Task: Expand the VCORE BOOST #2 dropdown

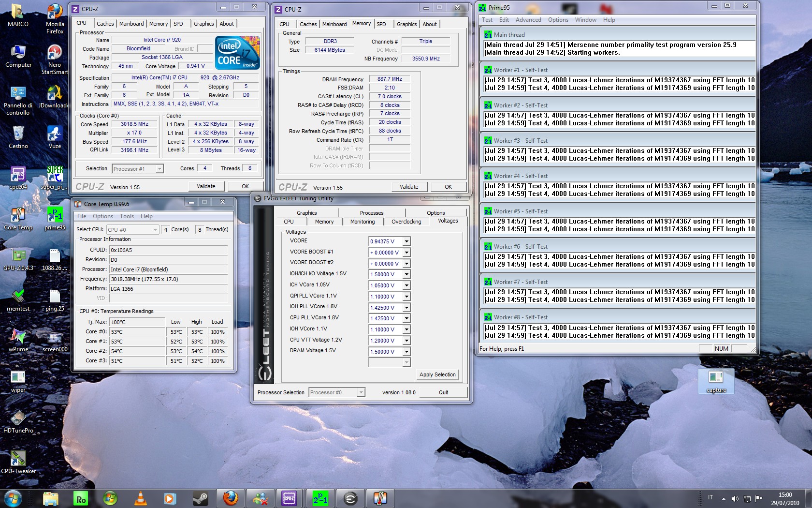Action: (x=406, y=264)
